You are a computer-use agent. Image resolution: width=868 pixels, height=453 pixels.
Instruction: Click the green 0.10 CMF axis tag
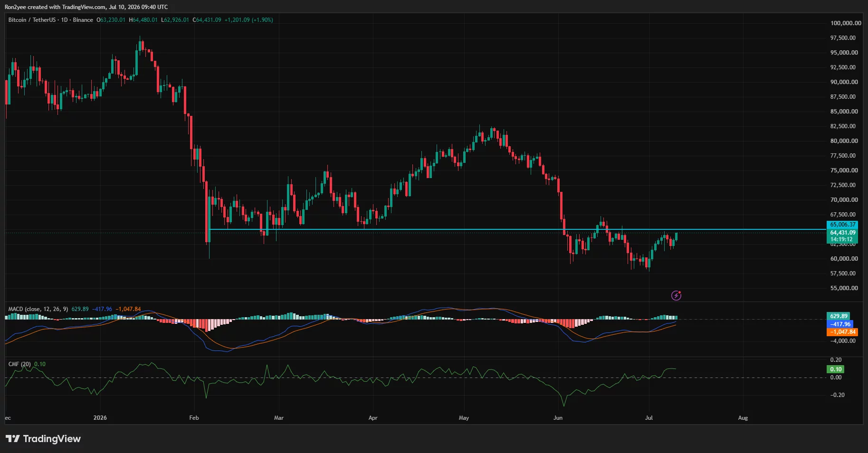[x=835, y=369]
